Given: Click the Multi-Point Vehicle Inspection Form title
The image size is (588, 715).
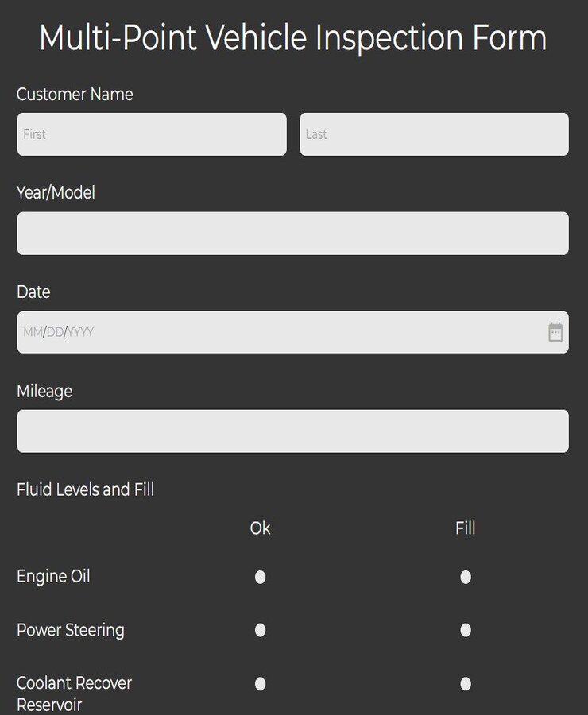Looking at the screenshot, I should (x=294, y=37).
